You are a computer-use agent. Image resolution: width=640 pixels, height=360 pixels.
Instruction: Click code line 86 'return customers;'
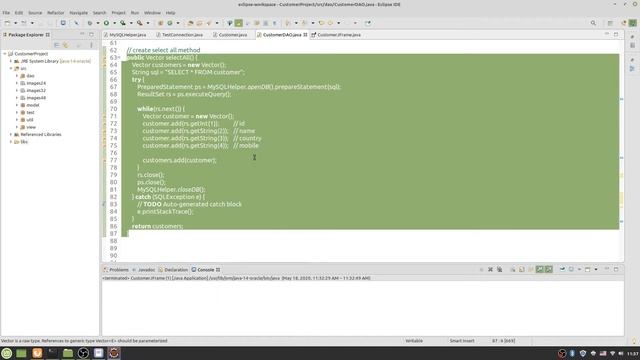[158, 226]
